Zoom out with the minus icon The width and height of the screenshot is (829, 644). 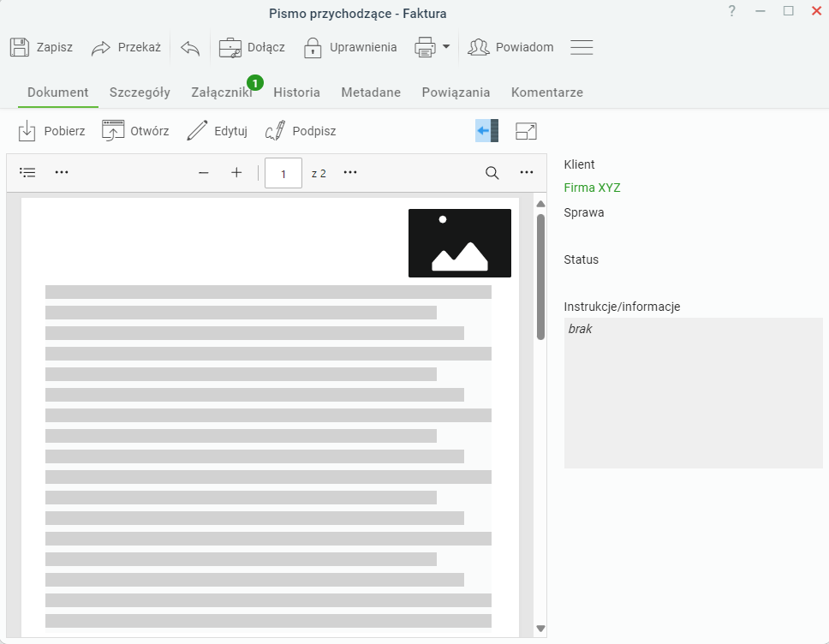(x=204, y=173)
